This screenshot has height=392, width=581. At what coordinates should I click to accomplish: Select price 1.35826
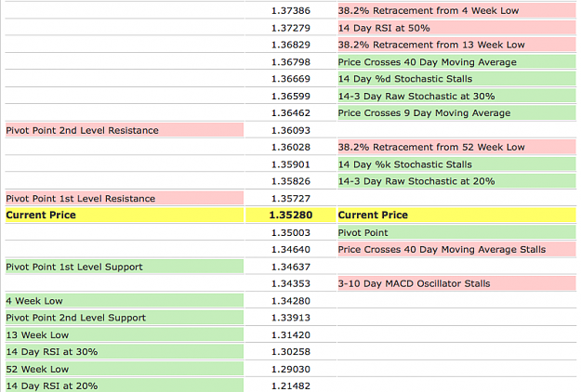[290, 181]
